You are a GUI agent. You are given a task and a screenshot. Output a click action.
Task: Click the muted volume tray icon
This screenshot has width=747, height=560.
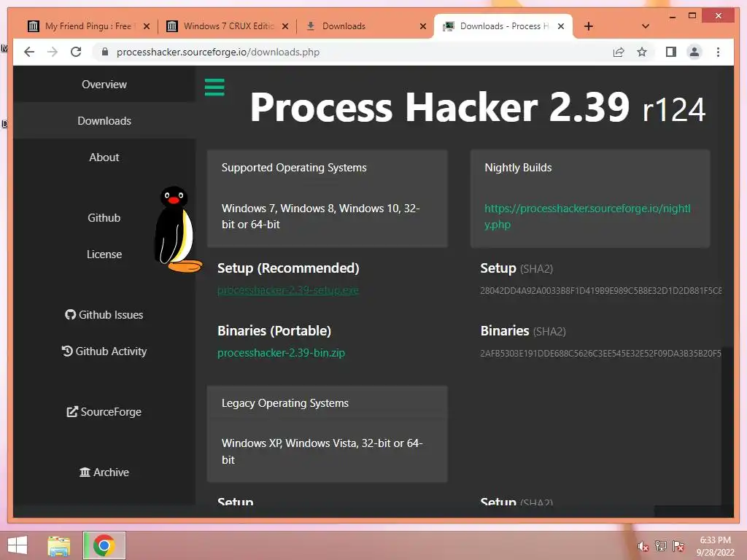(x=643, y=546)
